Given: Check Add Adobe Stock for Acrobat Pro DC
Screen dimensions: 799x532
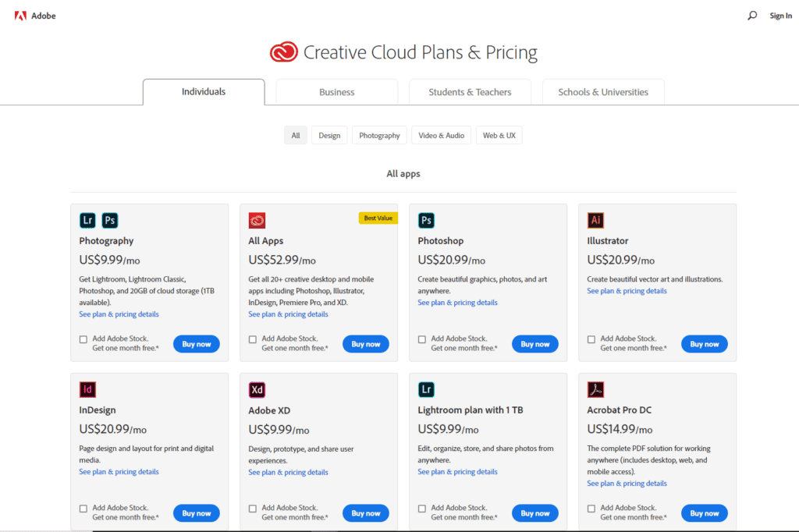Looking at the screenshot, I should coord(591,509).
